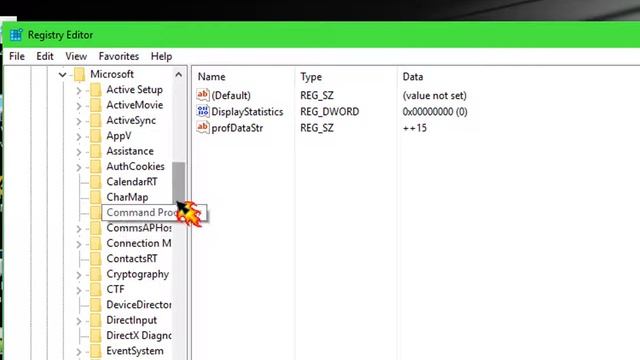Select the Command Processor key label

point(141,213)
